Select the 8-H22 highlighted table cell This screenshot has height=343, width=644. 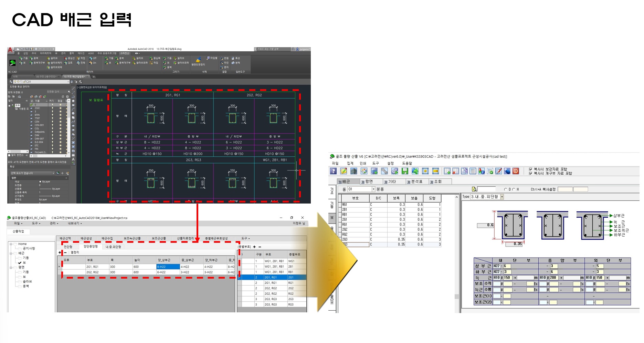click(x=168, y=267)
